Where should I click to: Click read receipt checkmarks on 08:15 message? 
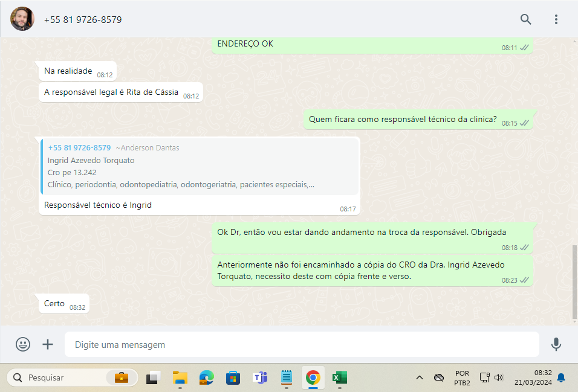pos(524,123)
